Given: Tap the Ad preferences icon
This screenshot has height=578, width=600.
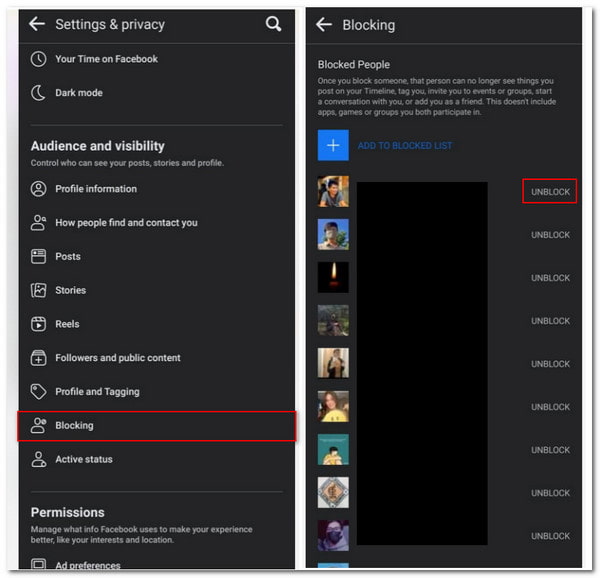Looking at the screenshot, I should pyautogui.click(x=38, y=564).
